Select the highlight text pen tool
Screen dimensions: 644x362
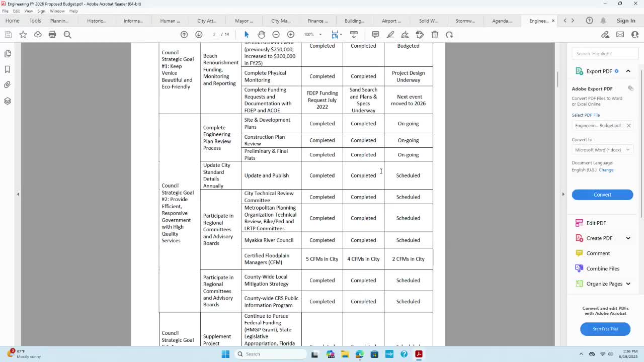coord(390,34)
